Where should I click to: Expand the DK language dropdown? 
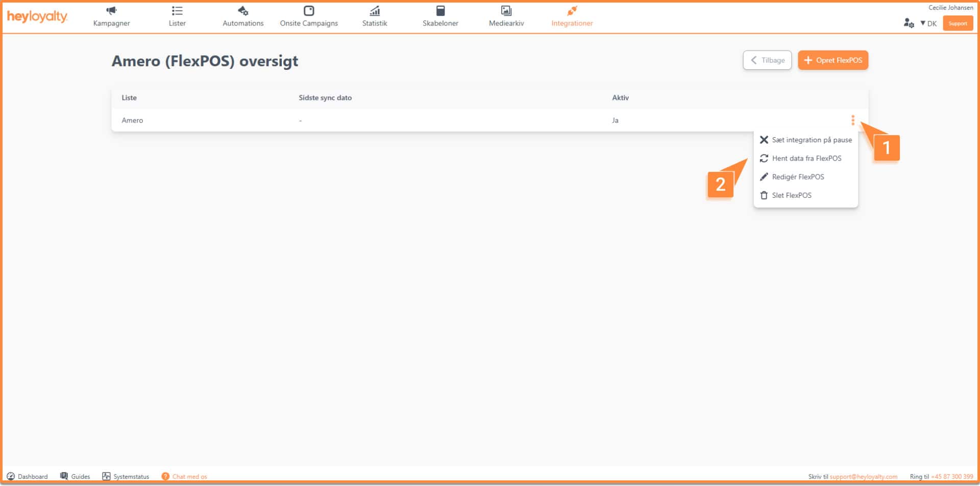pyautogui.click(x=928, y=23)
